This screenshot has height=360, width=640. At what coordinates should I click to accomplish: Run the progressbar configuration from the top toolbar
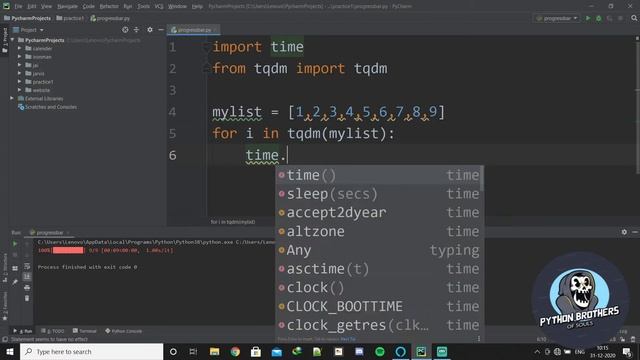588,18
